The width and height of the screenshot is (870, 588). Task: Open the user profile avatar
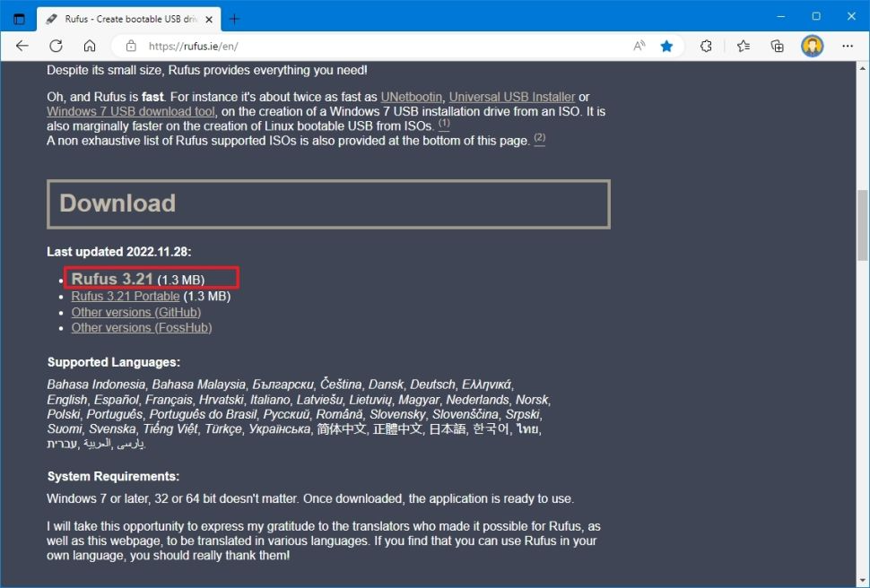pyautogui.click(x=813, y=46)
